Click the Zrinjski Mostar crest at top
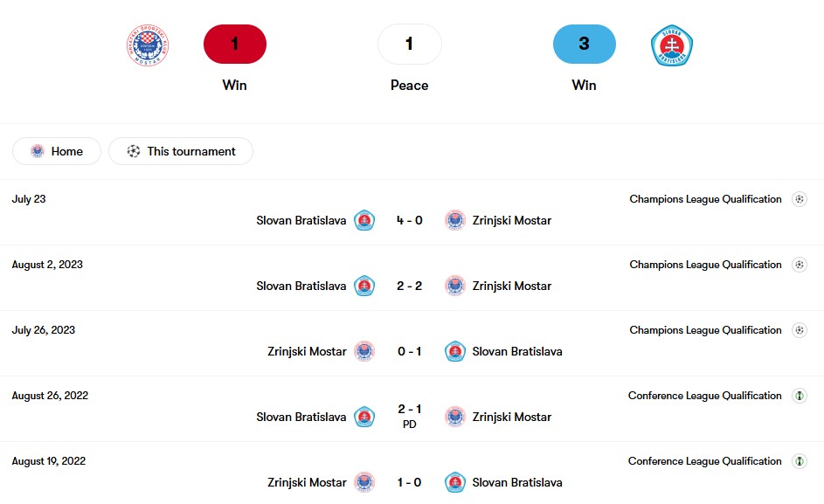 point(148,45)
